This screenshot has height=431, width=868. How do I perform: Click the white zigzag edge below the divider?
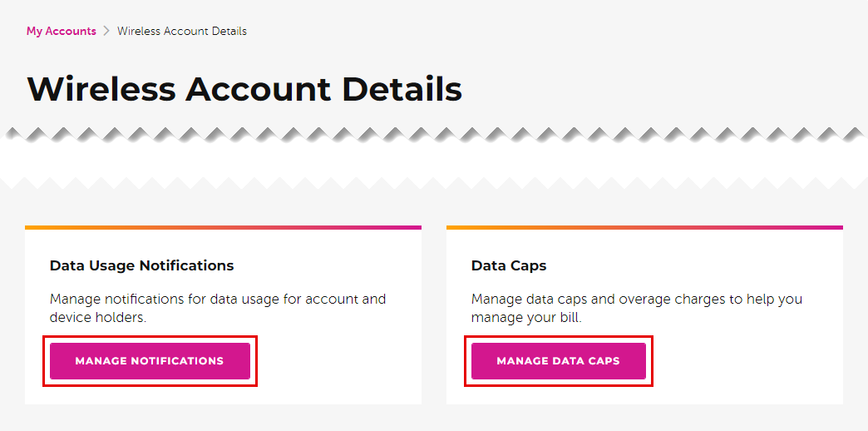[x=432, y=182]
